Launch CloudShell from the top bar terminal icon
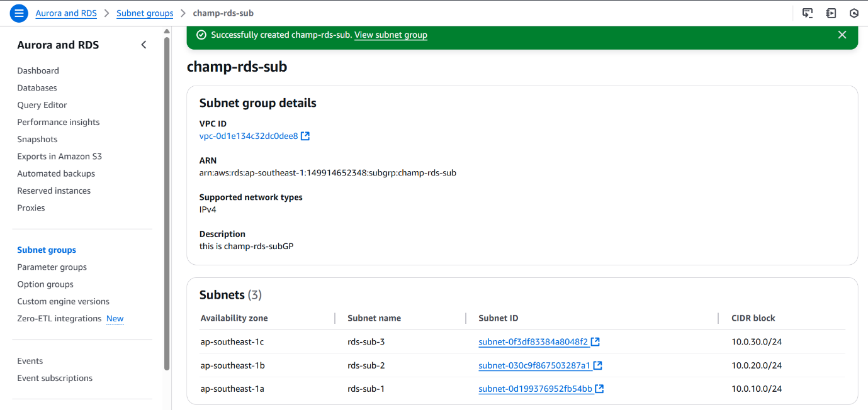Image resolution: width=868 pixels, height=410 pixels. point(808,13)
